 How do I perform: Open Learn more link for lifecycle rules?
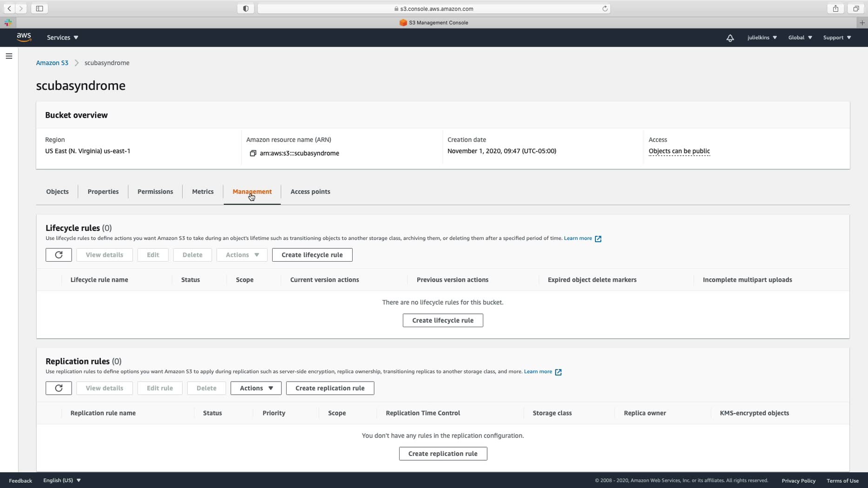point(578,238)
